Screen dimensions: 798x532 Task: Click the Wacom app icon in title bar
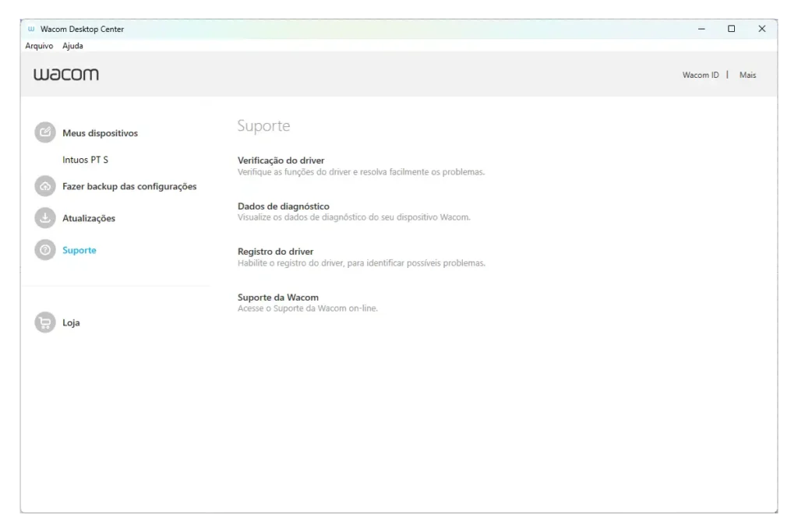(31, 29)
